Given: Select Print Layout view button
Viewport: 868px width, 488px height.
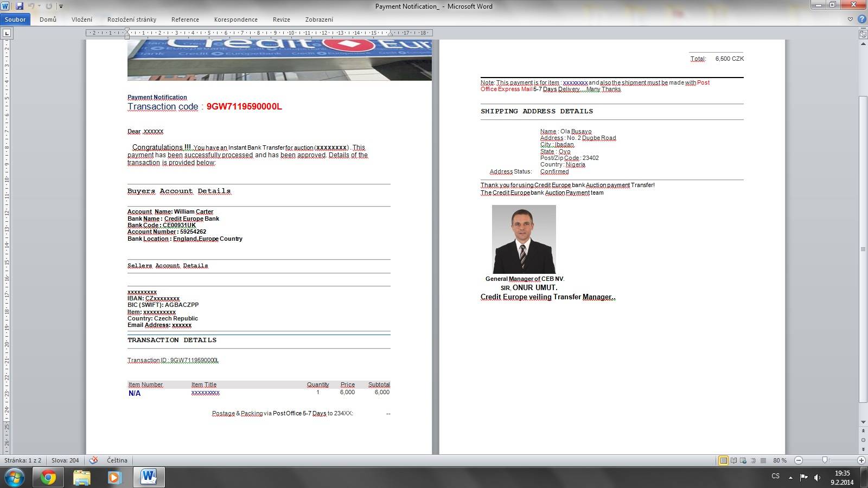Looking at the screenshot, I should click(x=723, y=460).
